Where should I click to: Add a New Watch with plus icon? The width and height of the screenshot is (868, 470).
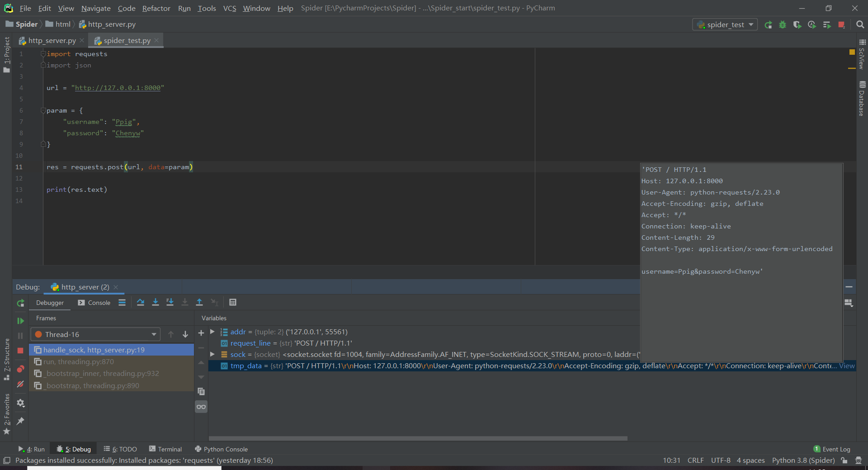[201, 333]
